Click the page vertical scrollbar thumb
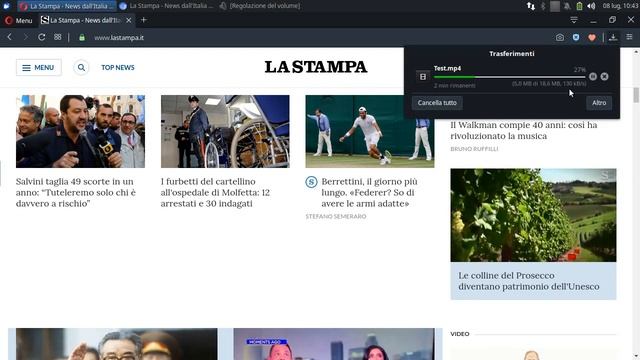Image resolution: width=640 pixels, height=360 pixels. click(636, 95)
